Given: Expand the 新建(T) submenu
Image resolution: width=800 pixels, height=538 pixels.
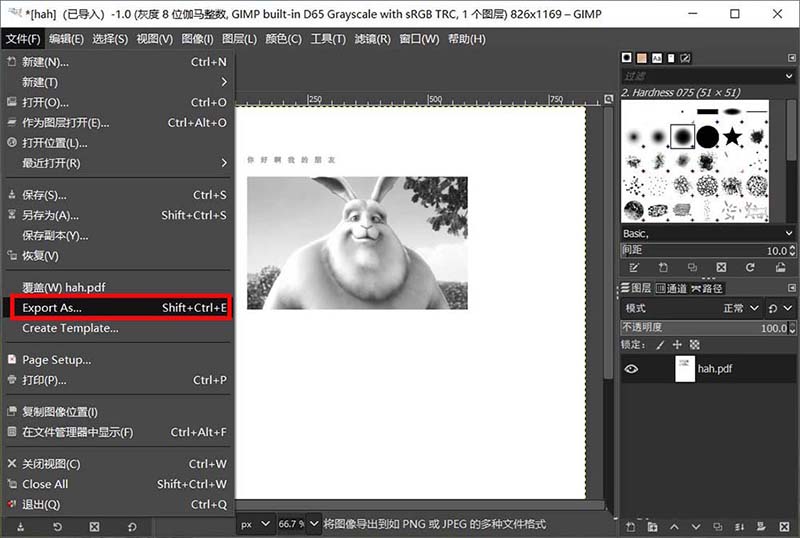Looking at the screenshot, I should (x=117, y=82).
